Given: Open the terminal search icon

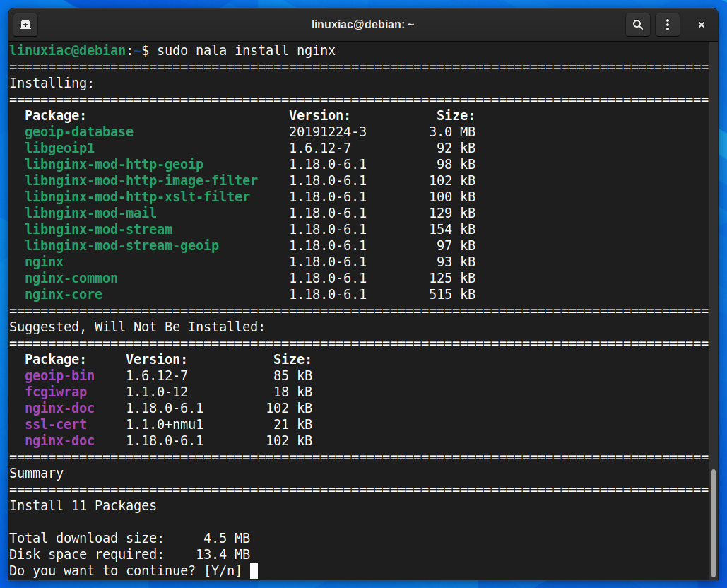Looking at the screenshot, I should point(637,25).
